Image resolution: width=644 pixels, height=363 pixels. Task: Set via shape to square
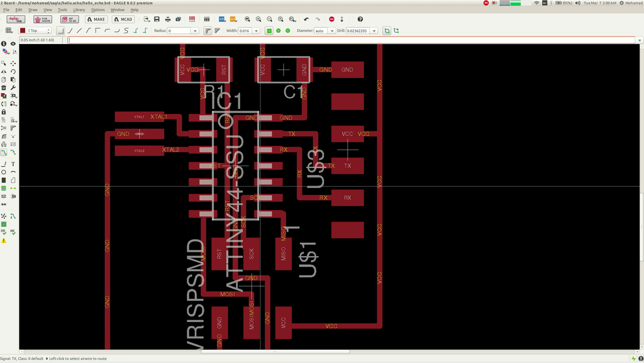click(x=269, y=31)
